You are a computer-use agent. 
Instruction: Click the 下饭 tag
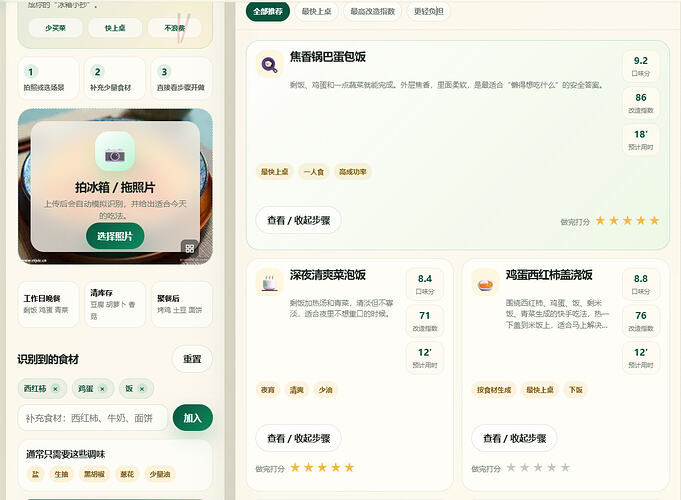point(575,390)
